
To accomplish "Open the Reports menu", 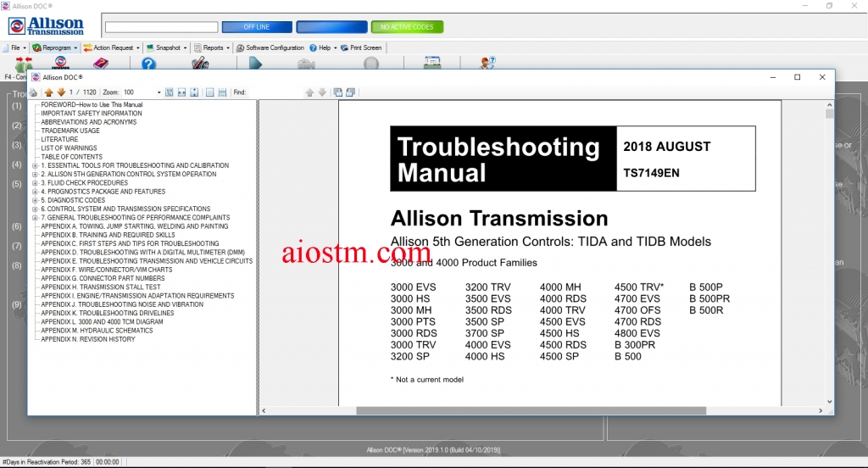I will [211, 47].
